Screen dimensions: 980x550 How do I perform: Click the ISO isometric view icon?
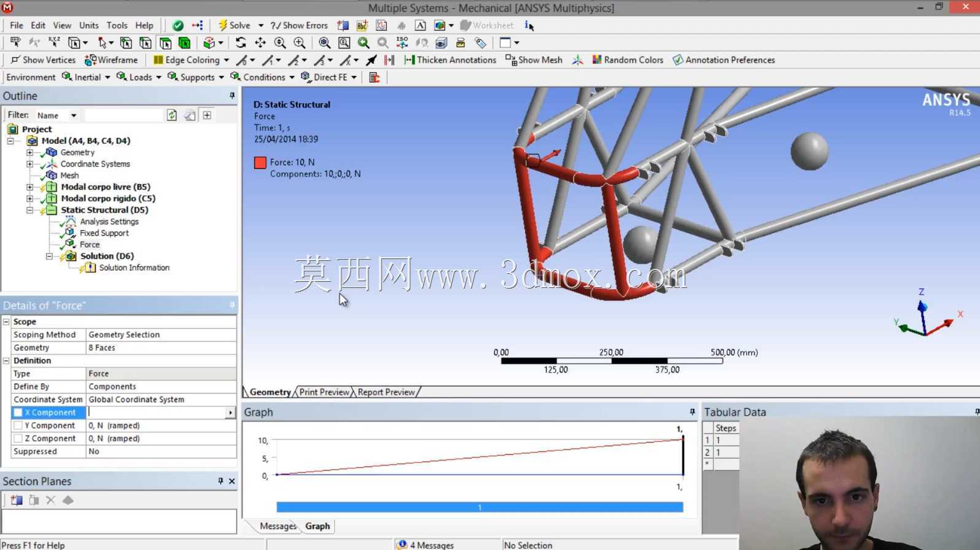pyautogui.click(x=402, y=42)
